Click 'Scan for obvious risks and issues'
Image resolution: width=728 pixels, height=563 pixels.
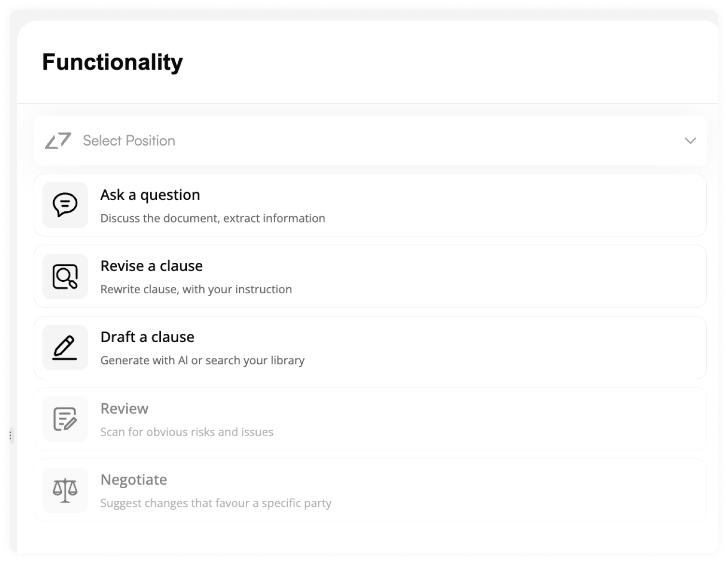click(187, 432)
